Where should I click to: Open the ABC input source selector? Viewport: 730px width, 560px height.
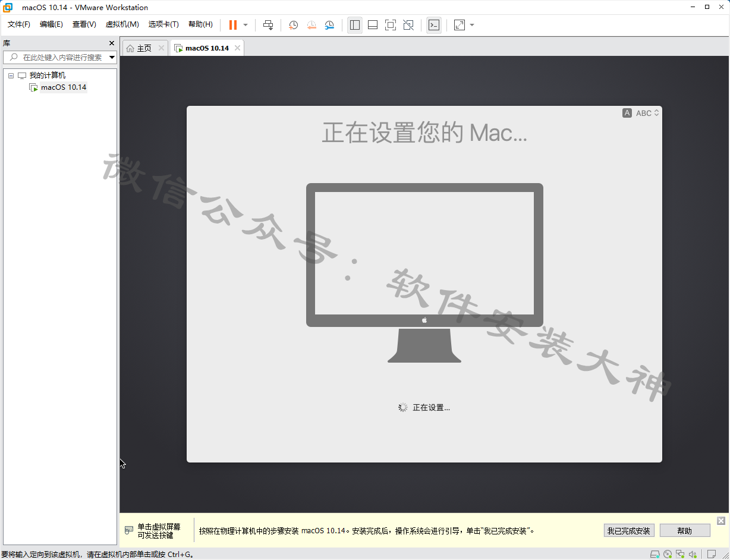(x=641, y=113)
